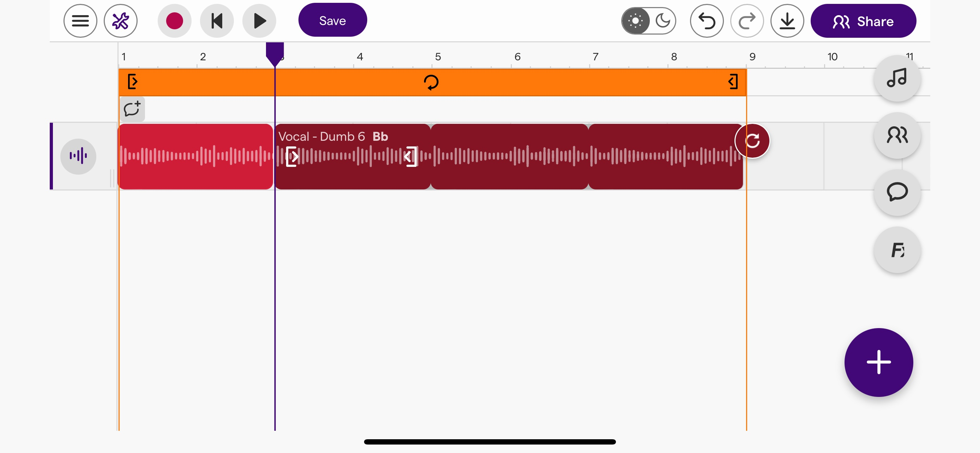This screenshot has height=453, width=980.
Task: Select the last looped clip section below bar 8
Action: click(x=665, y=156)
